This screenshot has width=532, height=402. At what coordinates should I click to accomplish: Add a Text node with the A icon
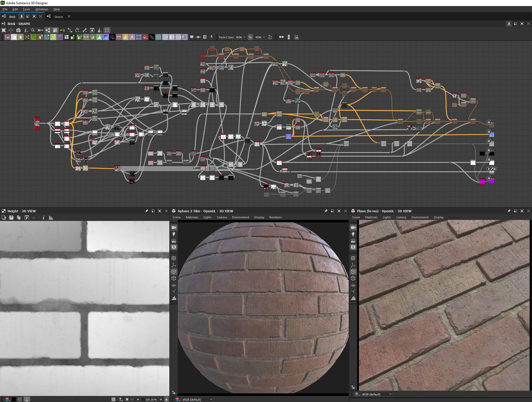pyautogui.click(x=132, y=37)
